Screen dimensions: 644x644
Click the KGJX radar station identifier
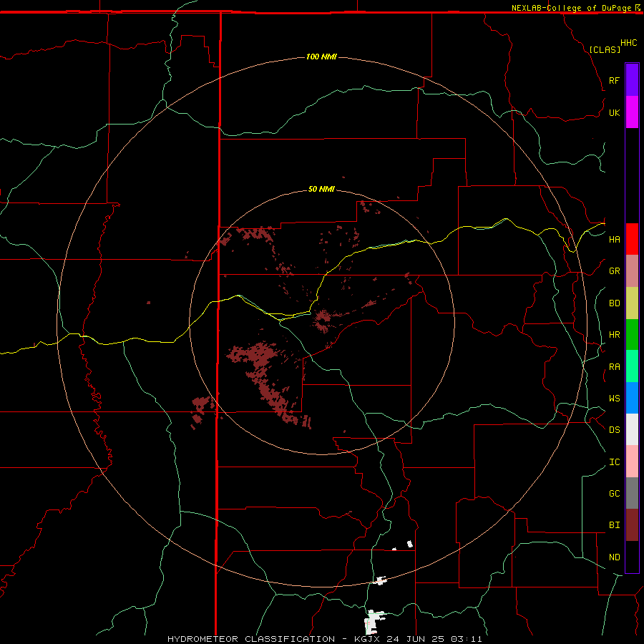[366, 639]
